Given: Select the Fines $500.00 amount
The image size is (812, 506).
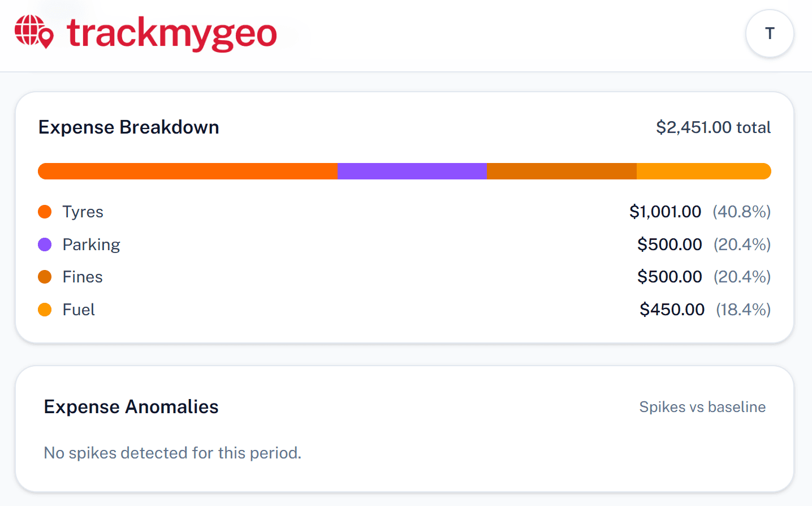Looking at the screenshot, I should click(670, 277).
